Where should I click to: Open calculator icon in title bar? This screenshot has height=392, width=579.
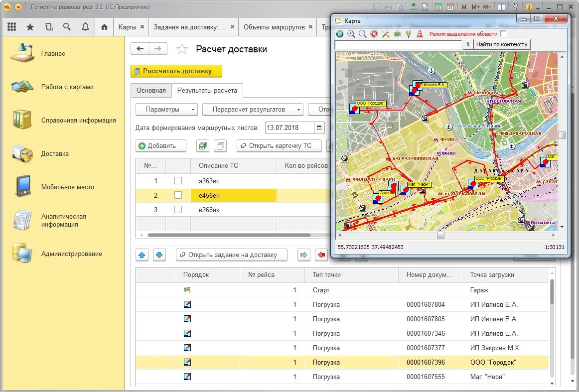click(438, 6)
